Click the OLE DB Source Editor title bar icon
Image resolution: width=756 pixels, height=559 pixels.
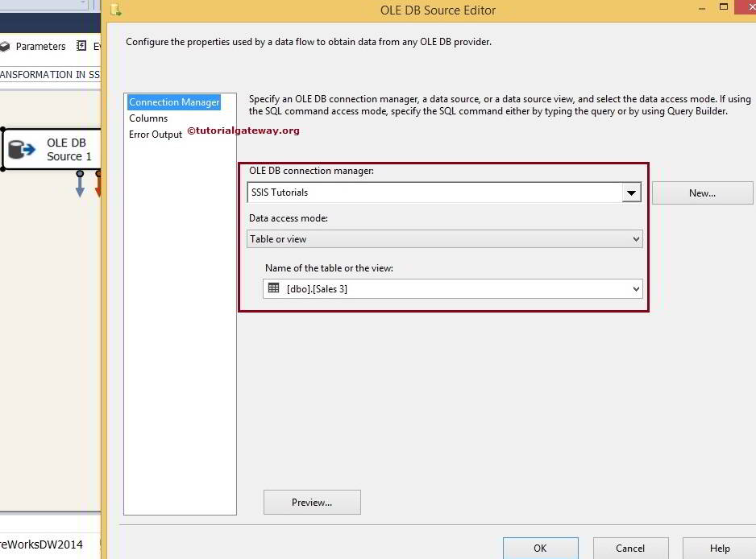tap(114, 10)
